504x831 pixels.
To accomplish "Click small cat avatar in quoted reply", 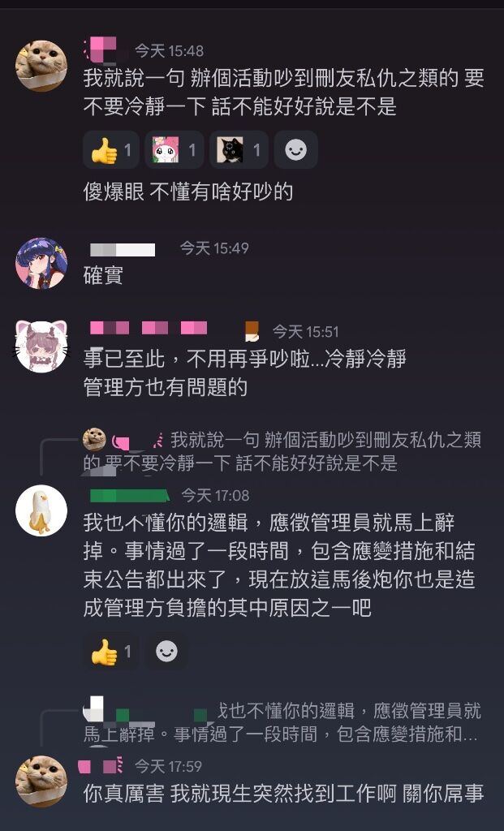I will [94, 439].
